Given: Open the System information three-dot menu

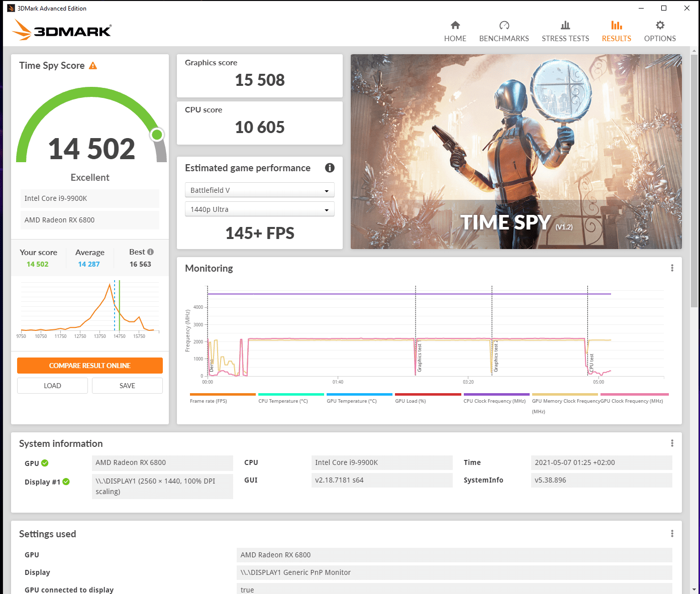Looking at the screenshot, I should (672, 443).
